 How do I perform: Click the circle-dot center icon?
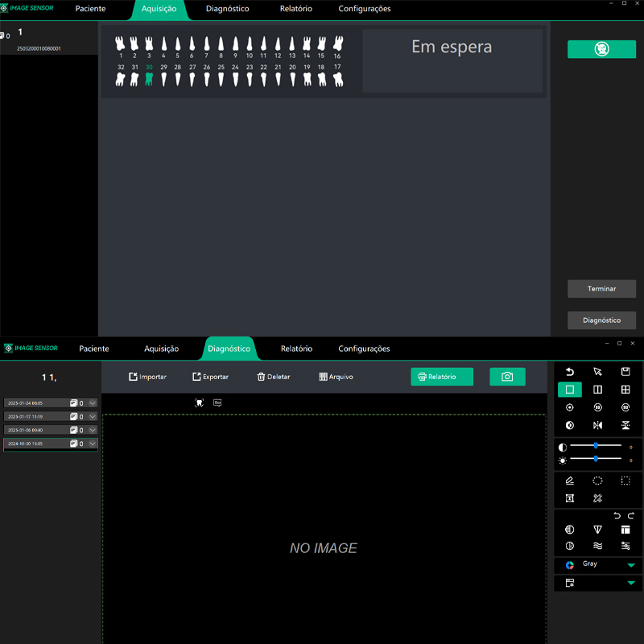570,407
